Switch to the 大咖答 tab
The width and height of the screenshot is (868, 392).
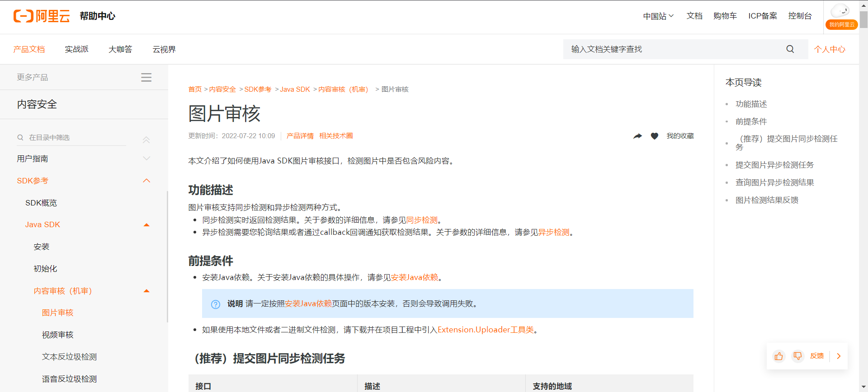(120, 49)
